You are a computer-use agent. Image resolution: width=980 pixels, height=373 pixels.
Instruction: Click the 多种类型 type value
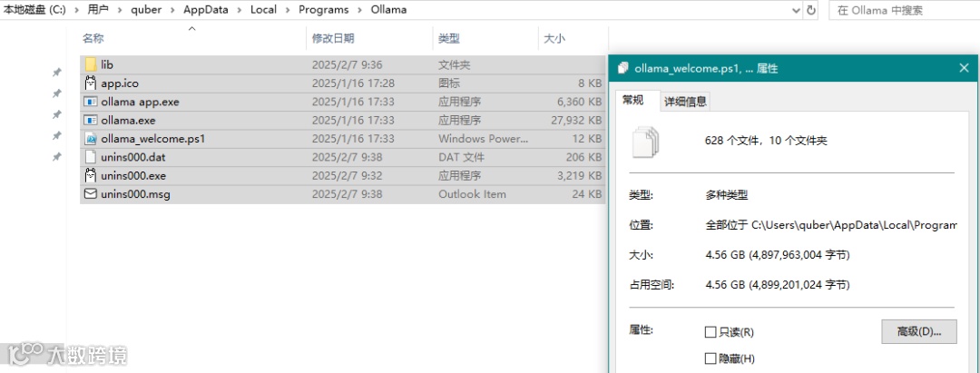[726, 195]
